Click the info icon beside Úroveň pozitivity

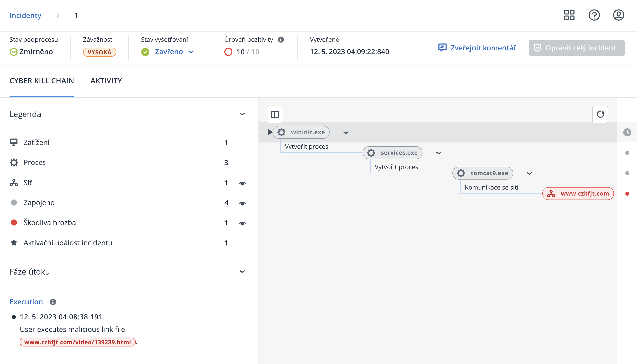(281, 40)
